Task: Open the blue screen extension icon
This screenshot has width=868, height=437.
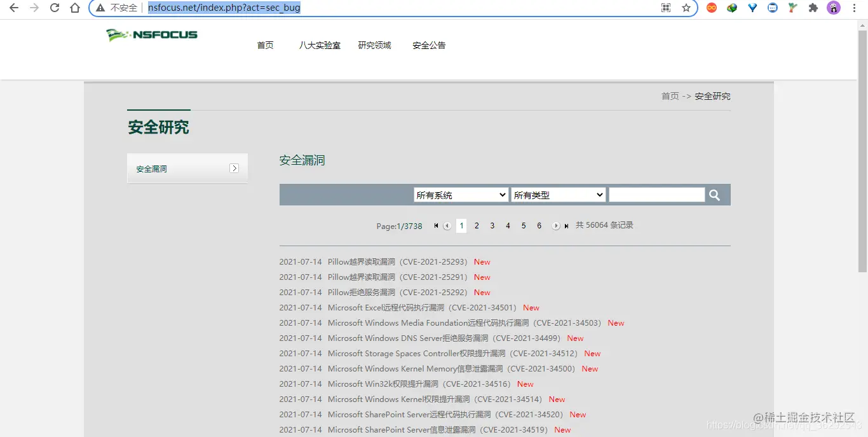Action: 773,8
